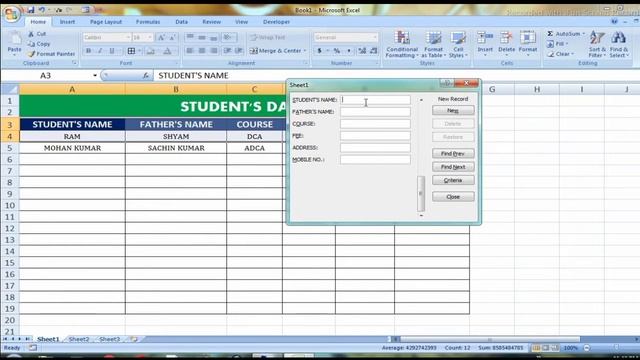Image resolution: width=640 pixels, height=360 pixels.
Task: Open the font name Calibri dropdown
Action: pos(128,38)
